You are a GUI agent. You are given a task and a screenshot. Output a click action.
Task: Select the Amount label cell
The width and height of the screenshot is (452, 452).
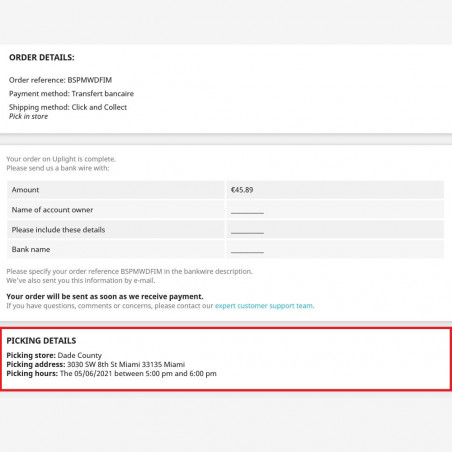(116, 190)
